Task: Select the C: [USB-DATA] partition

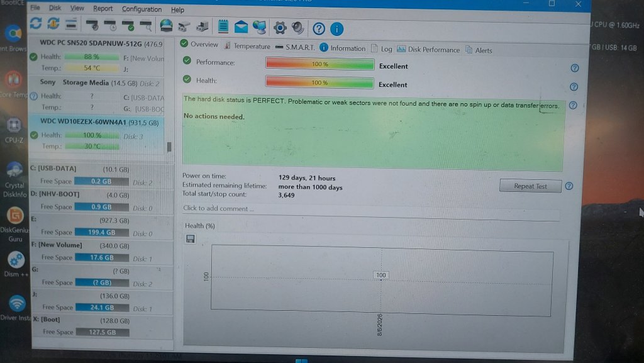Action: [x=101, y=175]
